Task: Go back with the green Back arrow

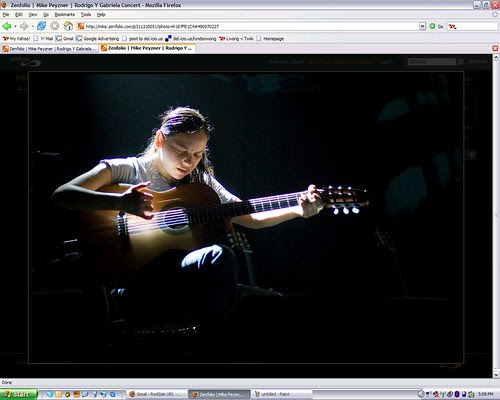Action: 7,26
